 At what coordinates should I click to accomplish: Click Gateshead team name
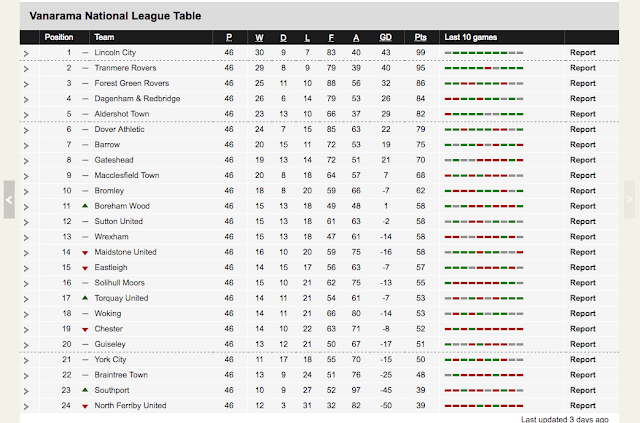click(114, 160)
